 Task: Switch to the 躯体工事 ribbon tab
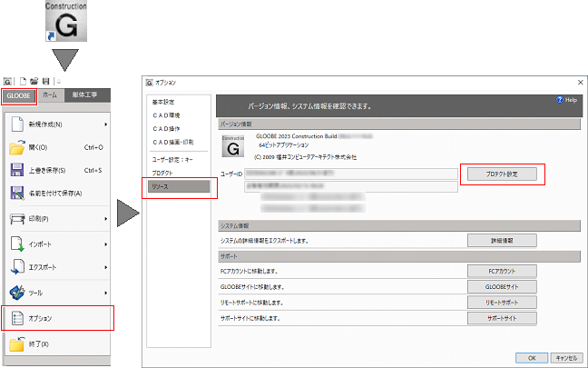coord(85,95)
